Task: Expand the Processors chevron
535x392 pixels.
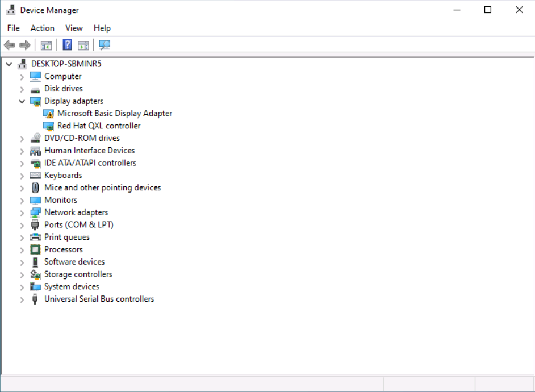Action: point(22,250)
